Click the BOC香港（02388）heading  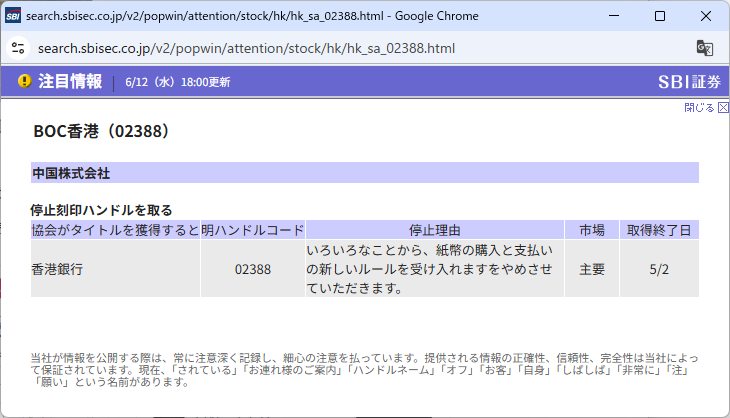101,131
